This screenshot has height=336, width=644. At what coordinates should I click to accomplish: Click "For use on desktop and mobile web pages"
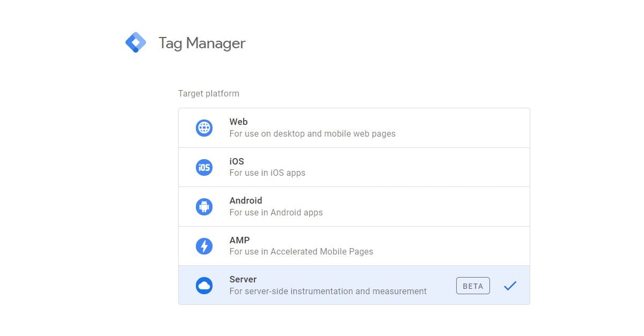(312, 134)
